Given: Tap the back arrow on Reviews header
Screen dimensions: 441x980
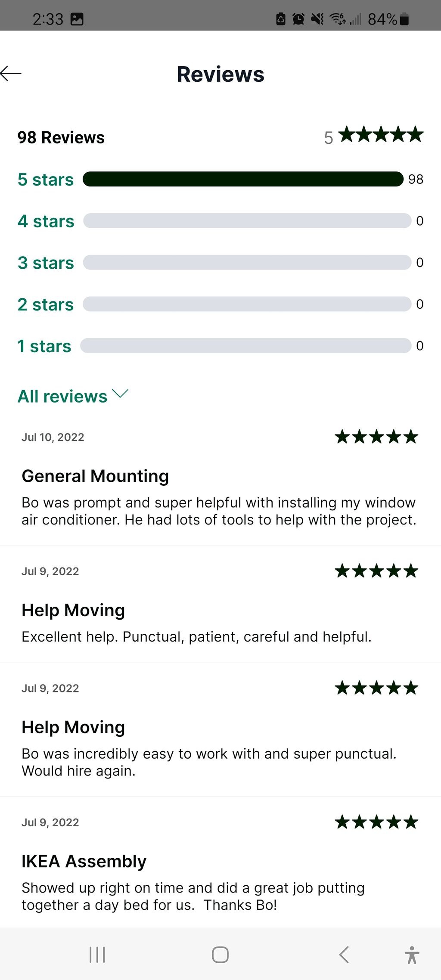Looking at the screenshot, I should pos(11,74).
